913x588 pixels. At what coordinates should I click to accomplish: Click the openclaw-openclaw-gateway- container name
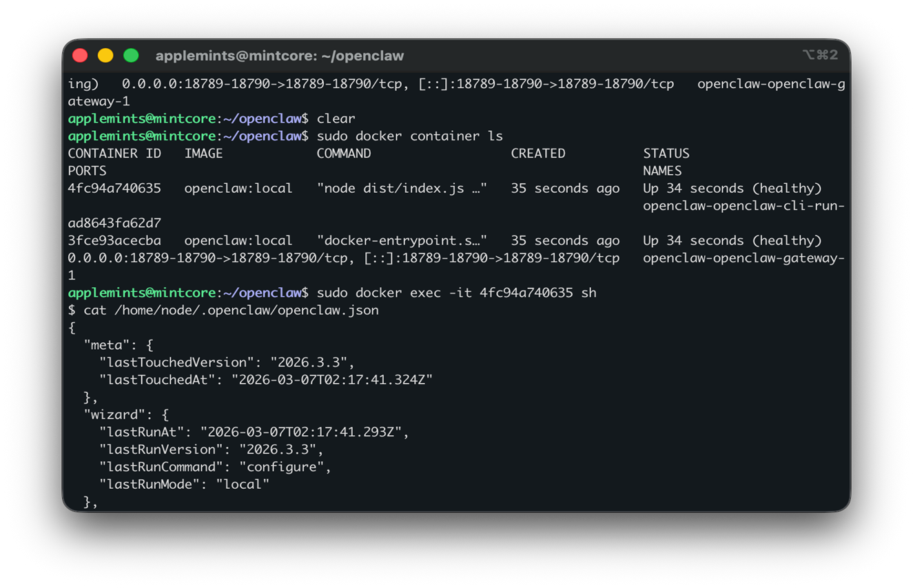pos(743,258)
